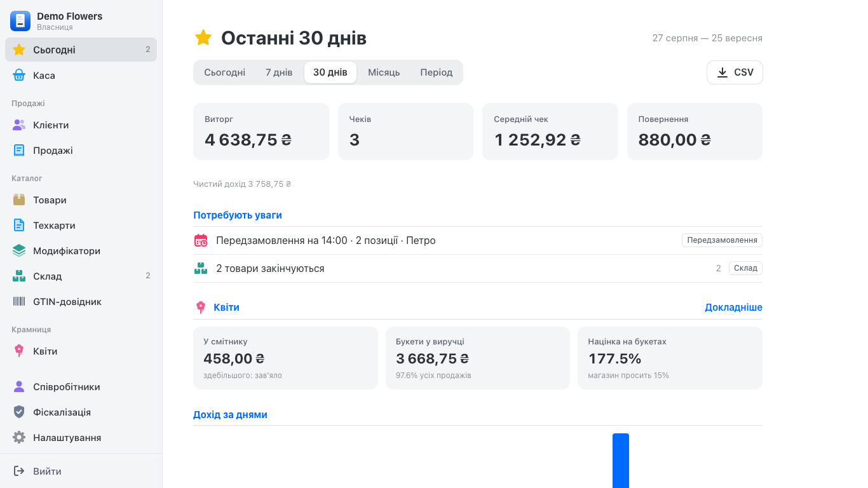This screenshot has width=868, height=488.
Task: Click the Чеків 3 card
Action: click(405, 132)
